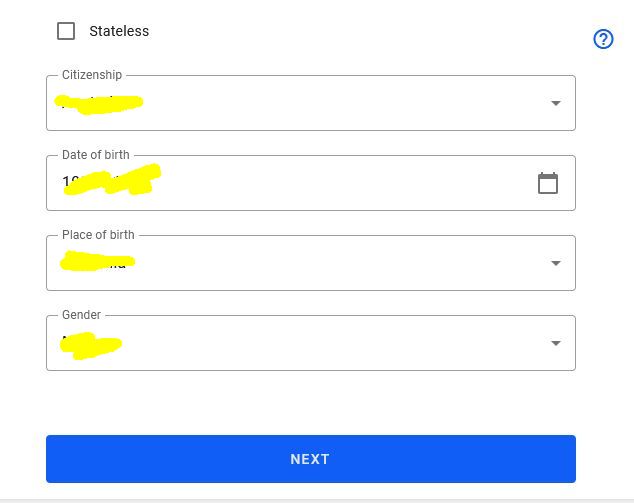Expand the Gender dropdown arrow
This screenshot has width=634, height=503.
point(556,343)
